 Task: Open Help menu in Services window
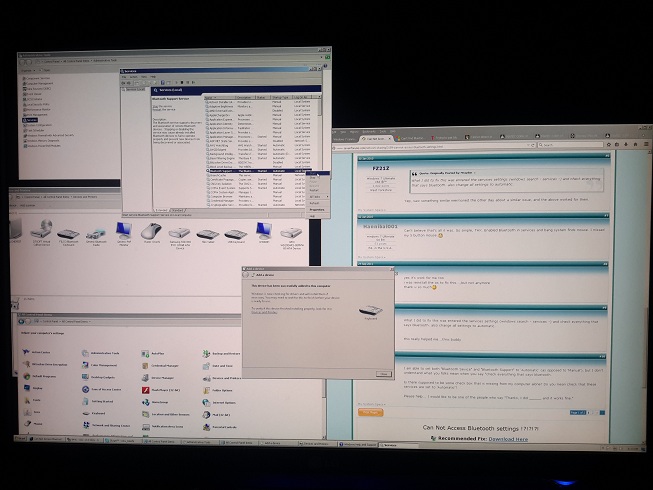tap(153, 77)
